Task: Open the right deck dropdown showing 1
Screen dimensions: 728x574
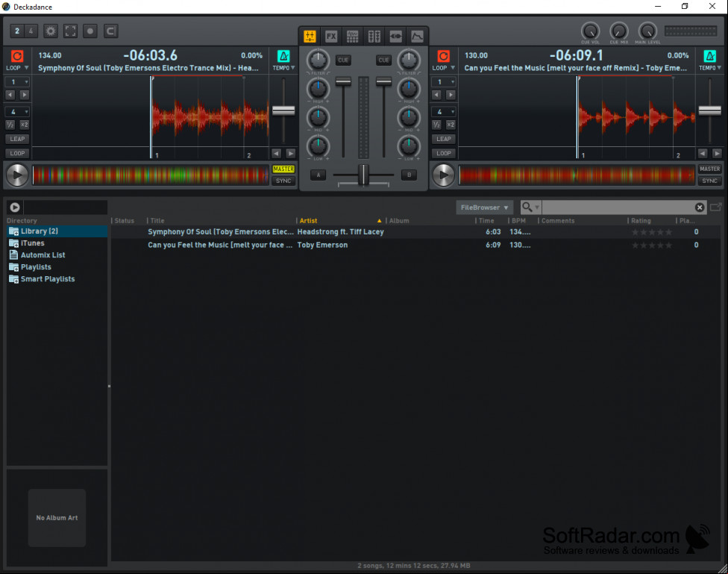Action: 443,82
